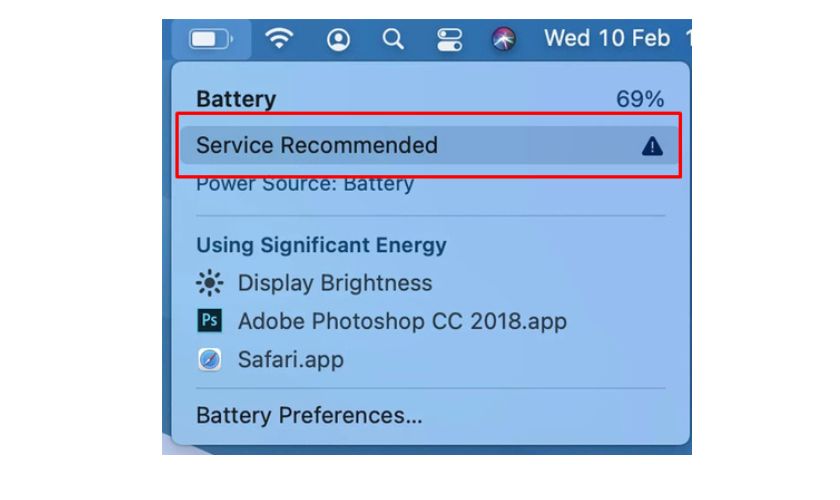Click the Power Source: Battery text
This screenshot has height=500, width=840.
(305, 184)
